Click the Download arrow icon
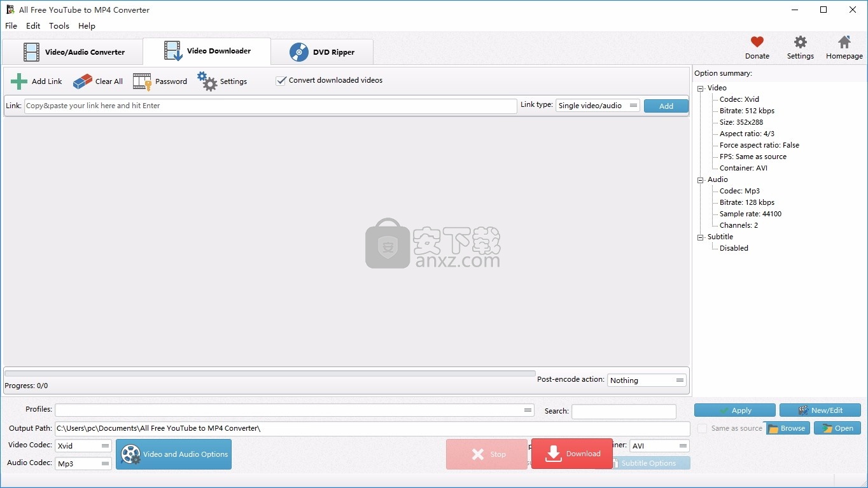 [x=554, y=454]
